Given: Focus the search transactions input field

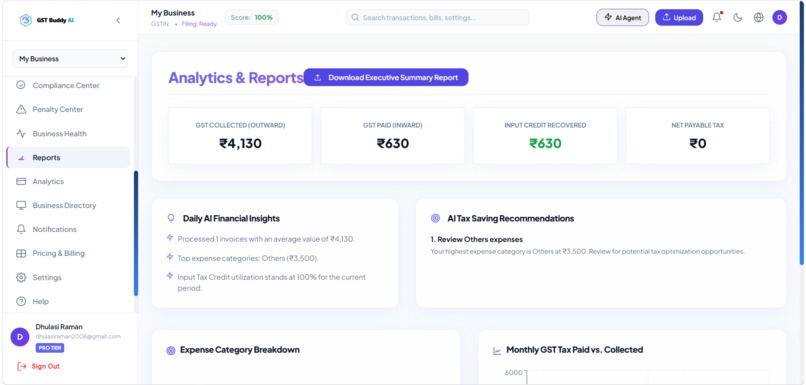Looking at the screenshot, I should (x=437, y=17).
